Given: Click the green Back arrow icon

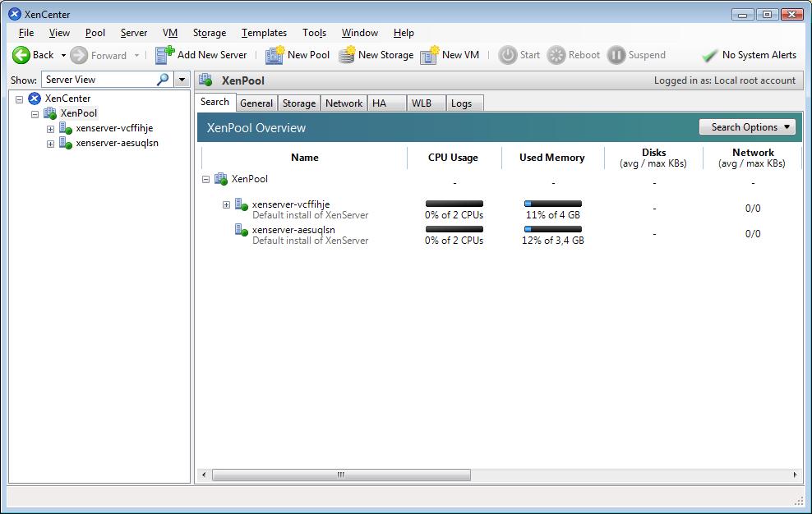Looking at the screenshot, I should pyautogui.click(x=21, y=55).
